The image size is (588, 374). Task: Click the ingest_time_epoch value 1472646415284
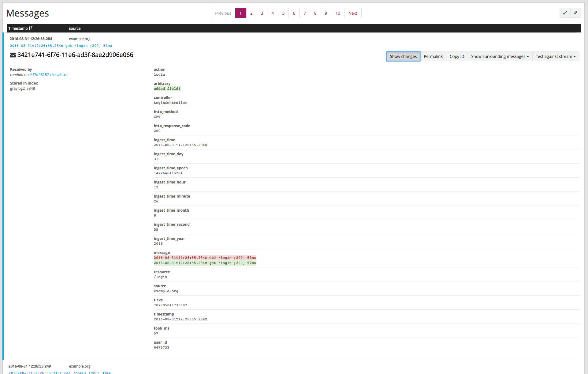tap(168, 173)
